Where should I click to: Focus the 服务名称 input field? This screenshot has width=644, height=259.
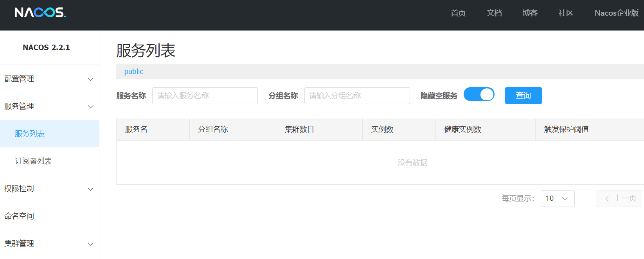pyautogui.click(x=205, y=96)
